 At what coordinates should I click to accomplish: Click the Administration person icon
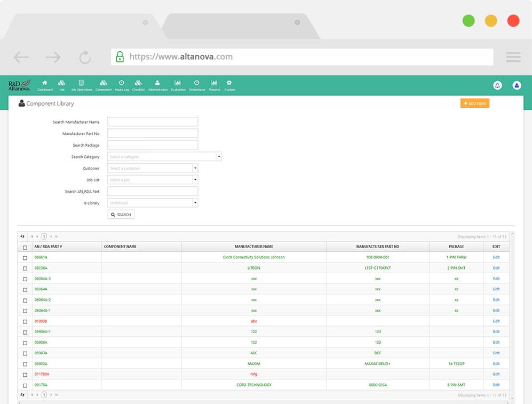(x=157, y=83)
